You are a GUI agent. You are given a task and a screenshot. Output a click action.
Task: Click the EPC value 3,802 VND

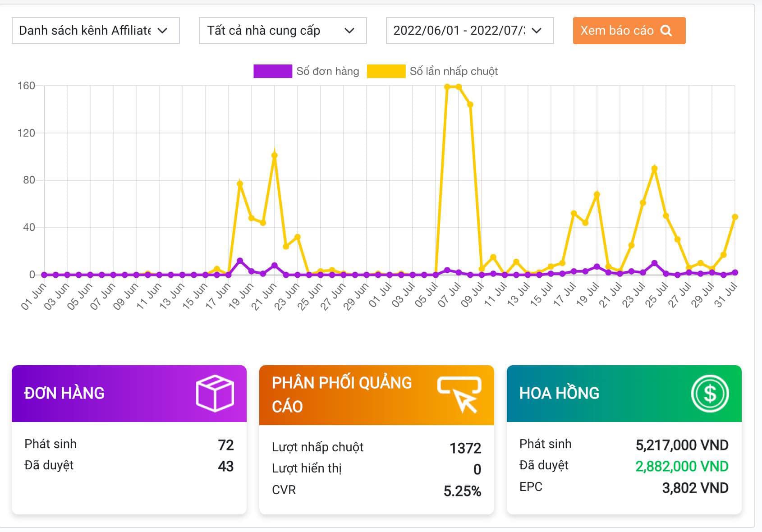click(695, 488)
